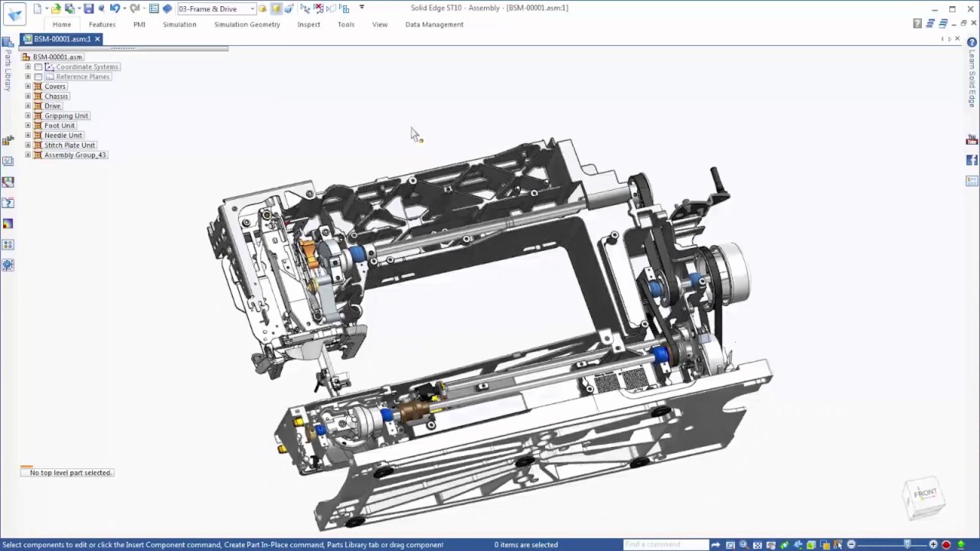Open the Simulation Geometry ribbon tab
Screen dimensions: 980x551
point(247,24)
